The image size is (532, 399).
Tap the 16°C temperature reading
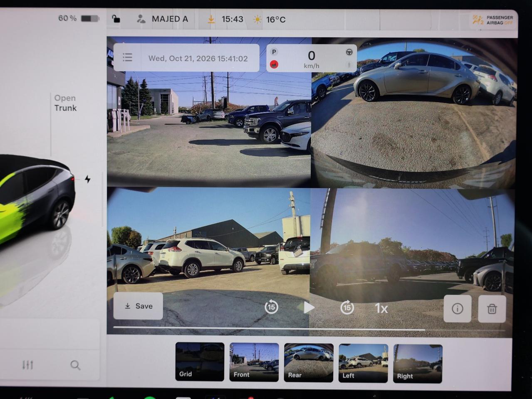(276, 20)
